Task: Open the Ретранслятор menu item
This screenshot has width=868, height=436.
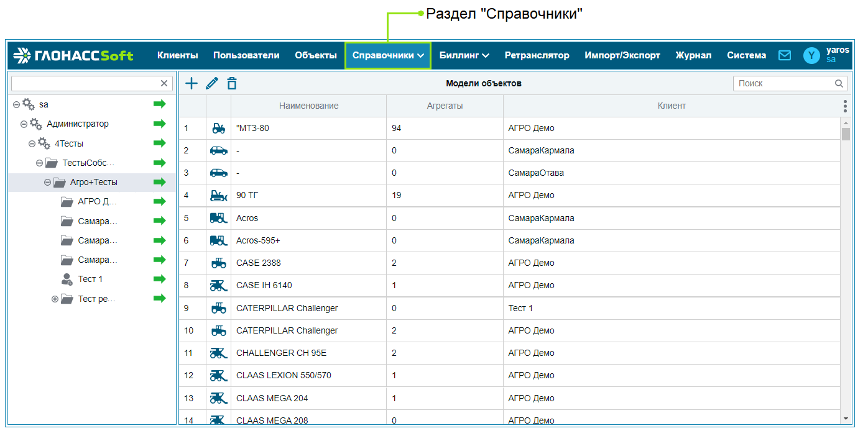Action: click(x=537, y=55)
